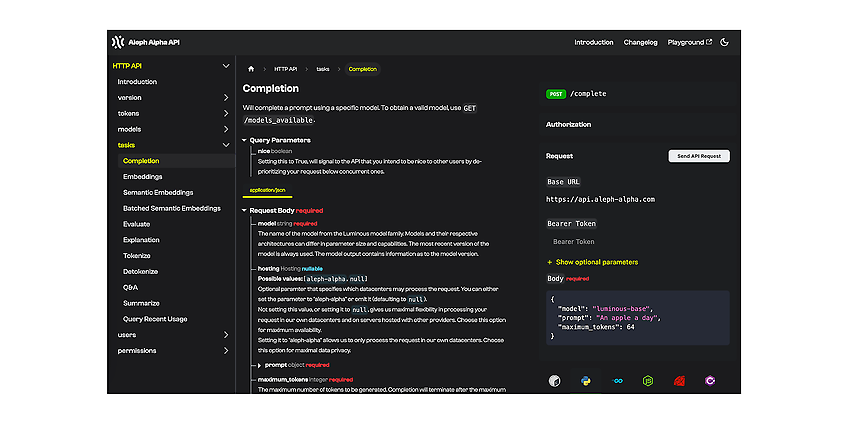Click the home breadcrumb icon
The image size is (850, 425).
pos(250,69)
